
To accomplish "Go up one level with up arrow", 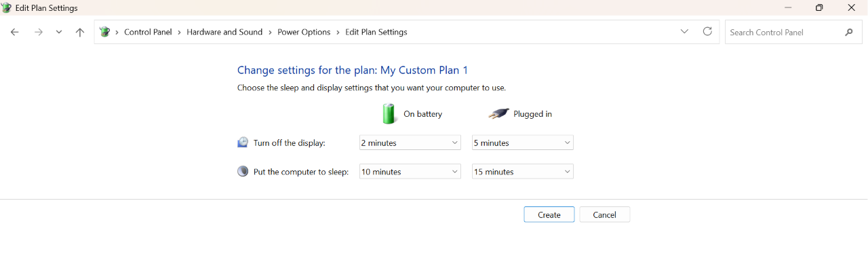I will coord(80,32).
